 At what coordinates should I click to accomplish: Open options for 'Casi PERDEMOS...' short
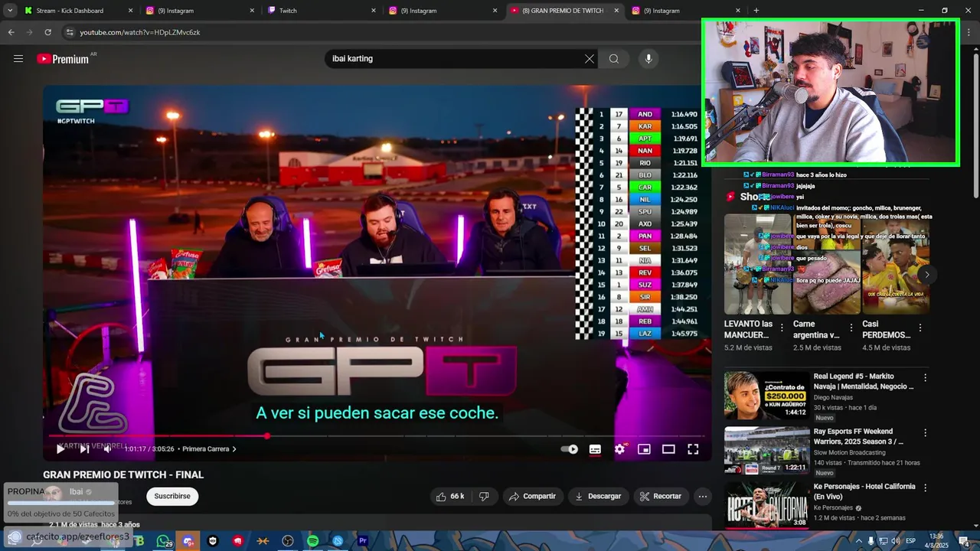tap(920, 328)
